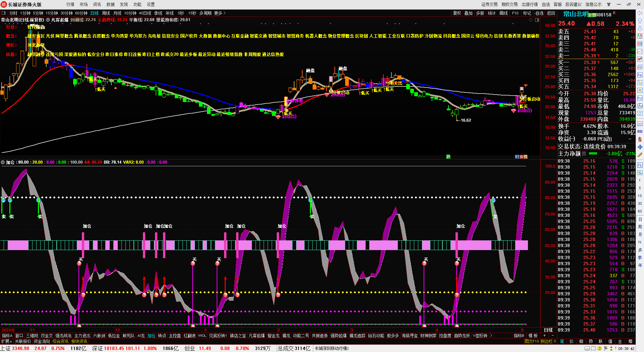The height and width of the screenshot is (352, 644).
Task: Expand the 指标A indicator group
Action: 7,336
